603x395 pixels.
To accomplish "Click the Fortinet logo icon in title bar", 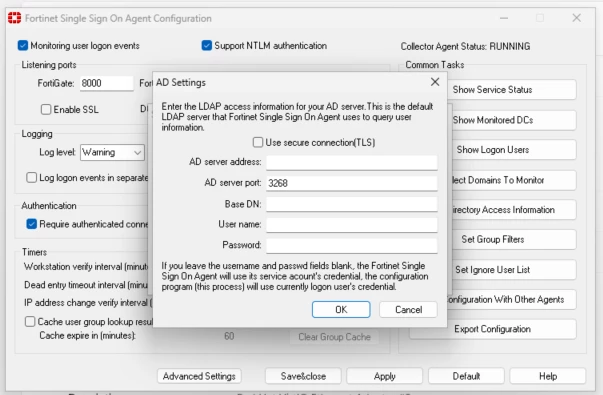I will point(15,18).
